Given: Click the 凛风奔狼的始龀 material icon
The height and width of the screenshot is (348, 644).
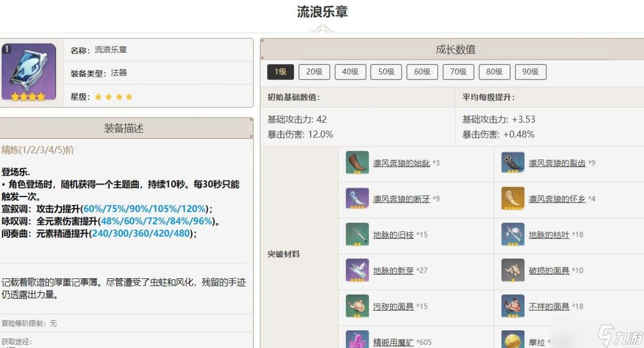Looking at the screenshot, I should click(x=357, y=163).
